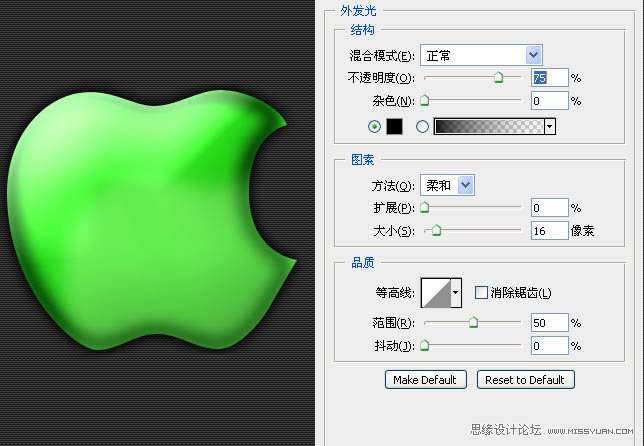Open the 方法 technique dropdown showing 柔和
The height and width of the screenshot is (446, 644).
pos(447,185)
